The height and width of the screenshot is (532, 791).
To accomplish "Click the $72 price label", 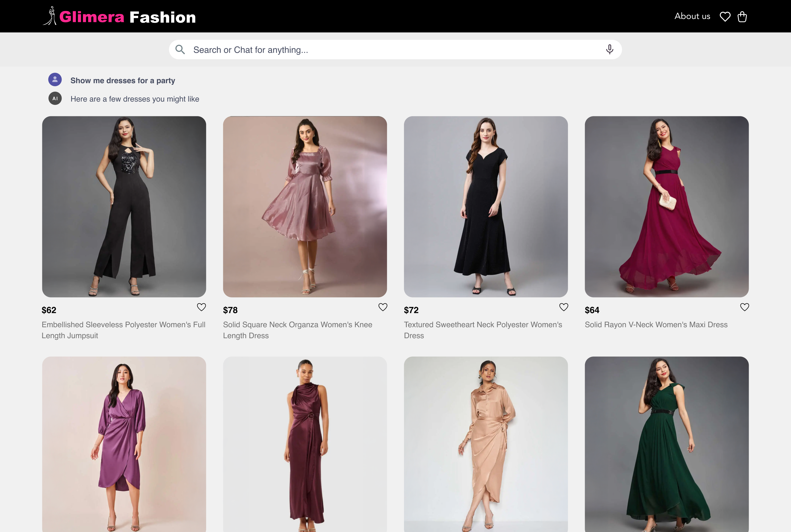I will click(411, 310).
